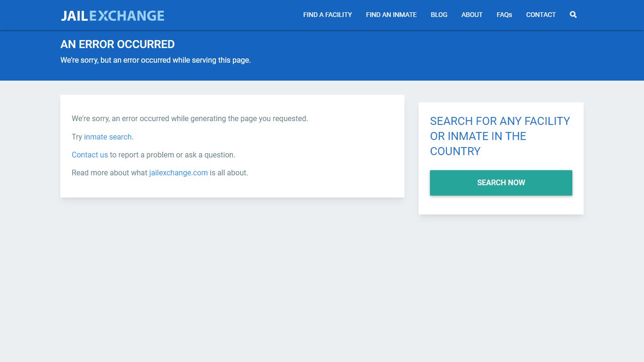Click the 'Read more about what' text
Viewport: 644px width, 362px height.
click(109, 173)
